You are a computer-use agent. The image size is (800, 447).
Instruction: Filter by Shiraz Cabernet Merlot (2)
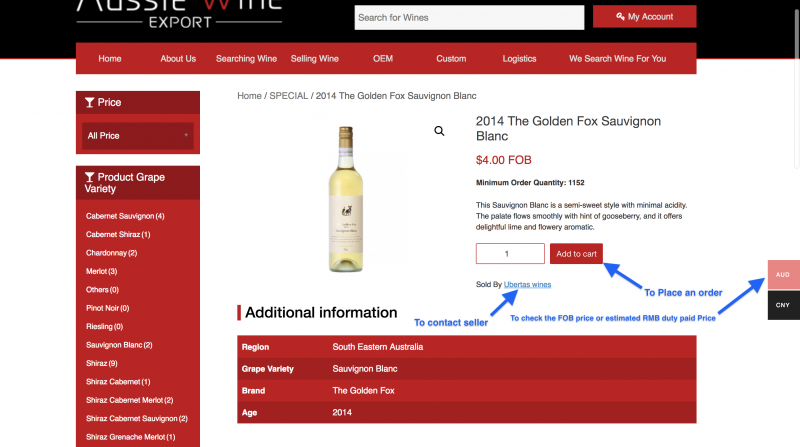[129, 400]
